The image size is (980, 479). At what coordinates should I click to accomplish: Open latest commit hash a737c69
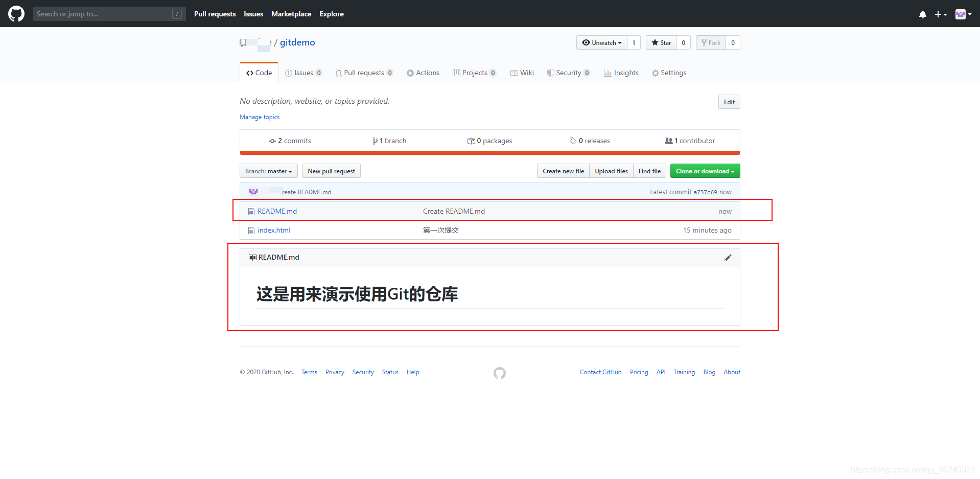(705, 192)
